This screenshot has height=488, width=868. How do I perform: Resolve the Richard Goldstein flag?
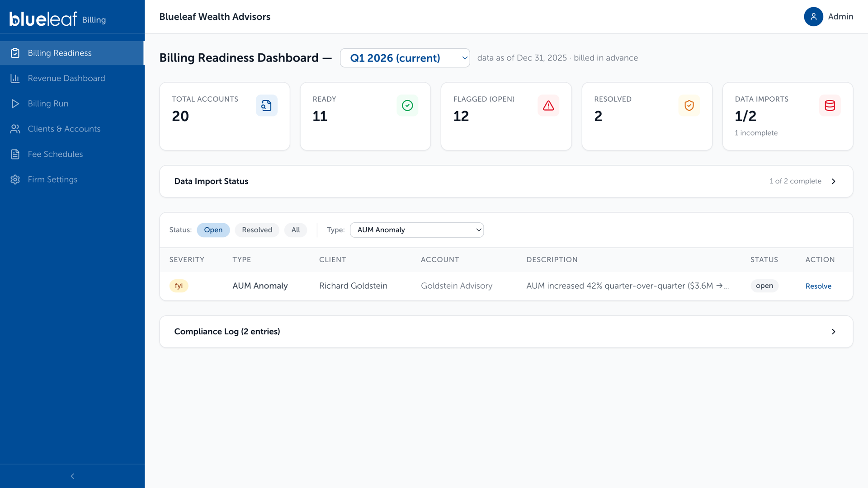pos(818,286)
